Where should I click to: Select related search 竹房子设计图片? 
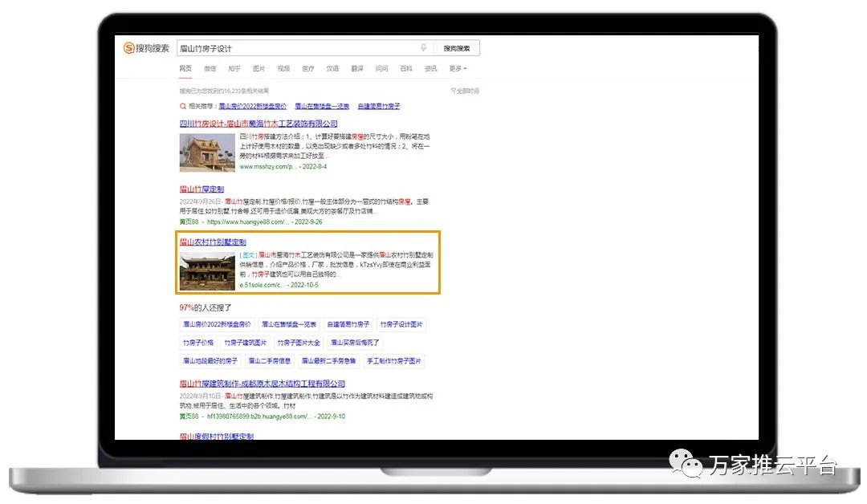tap(401, 324)
